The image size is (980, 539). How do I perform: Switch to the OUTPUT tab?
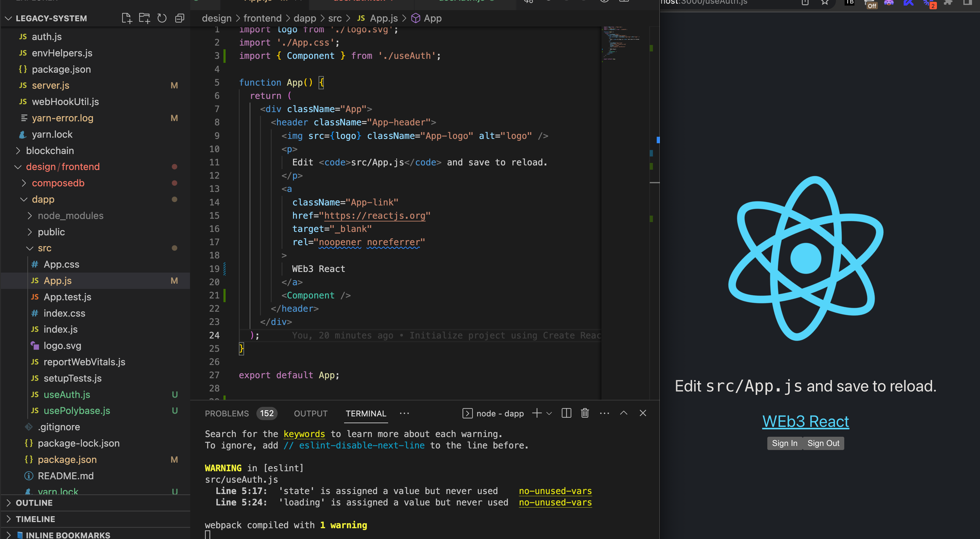(x=311, y=413)
